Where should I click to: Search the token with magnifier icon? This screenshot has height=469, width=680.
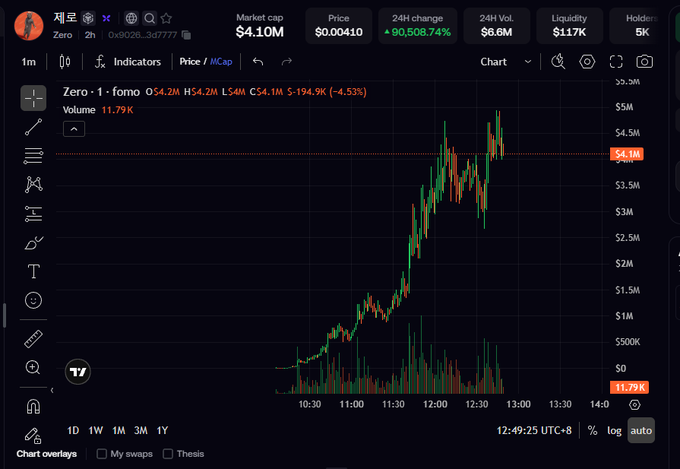point(150,18)
